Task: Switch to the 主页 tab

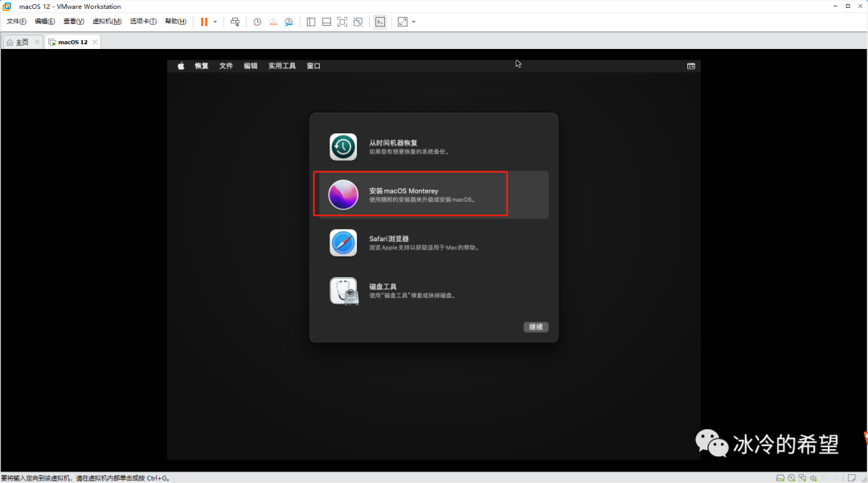Action: (22, 42)
